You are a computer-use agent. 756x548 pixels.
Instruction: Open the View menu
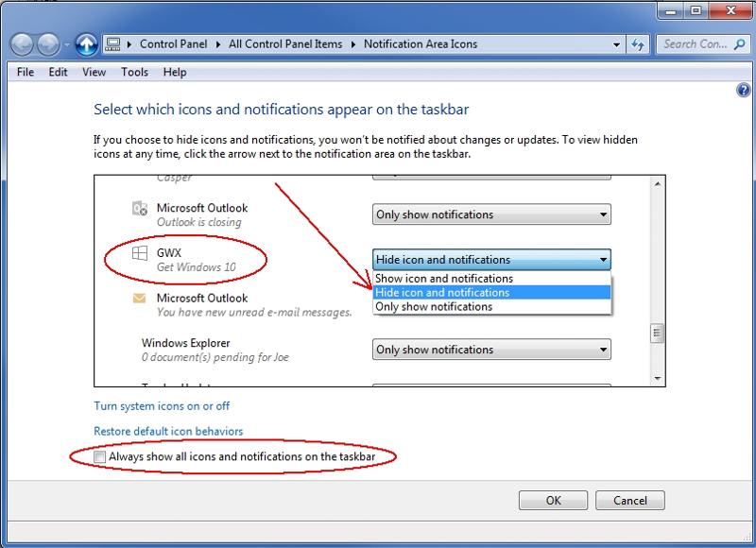[x=94, y=72]
